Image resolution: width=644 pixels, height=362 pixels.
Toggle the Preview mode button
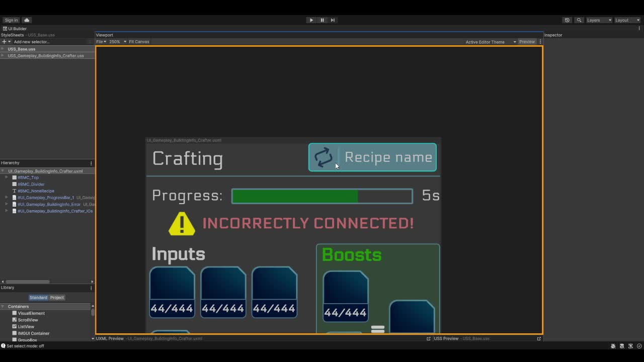point(527,42)
